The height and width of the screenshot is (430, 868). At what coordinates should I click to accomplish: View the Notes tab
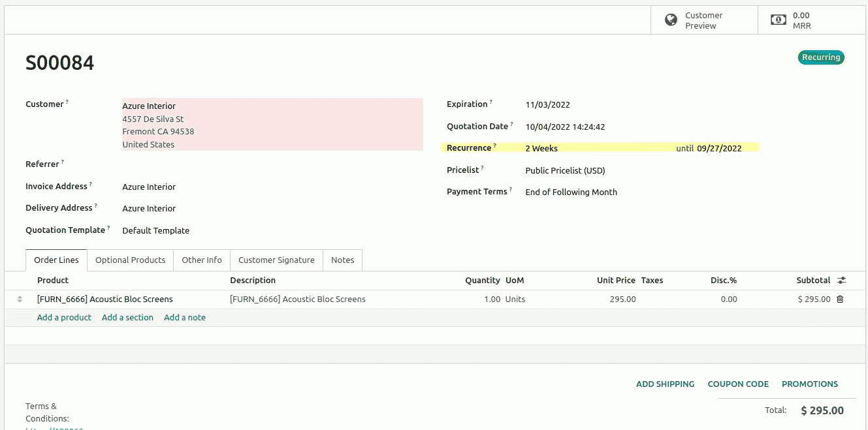point(342,260)
